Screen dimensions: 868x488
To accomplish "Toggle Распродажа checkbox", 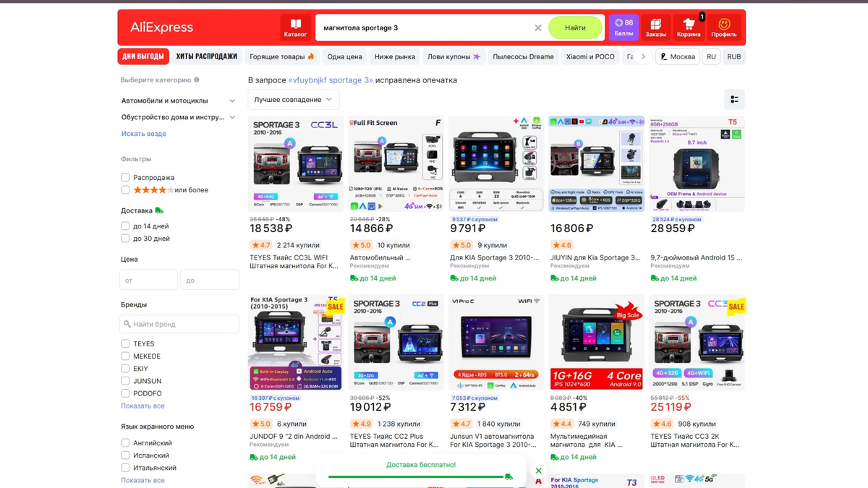I will pos(125,177).
